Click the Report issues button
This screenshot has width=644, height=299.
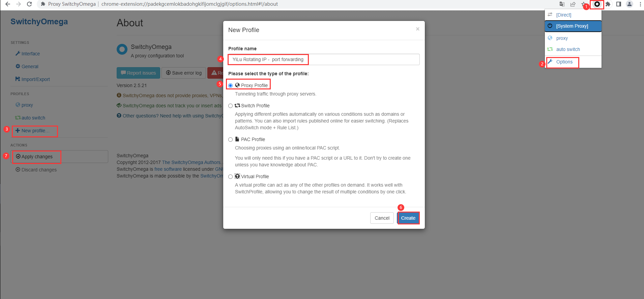(138, 73)
